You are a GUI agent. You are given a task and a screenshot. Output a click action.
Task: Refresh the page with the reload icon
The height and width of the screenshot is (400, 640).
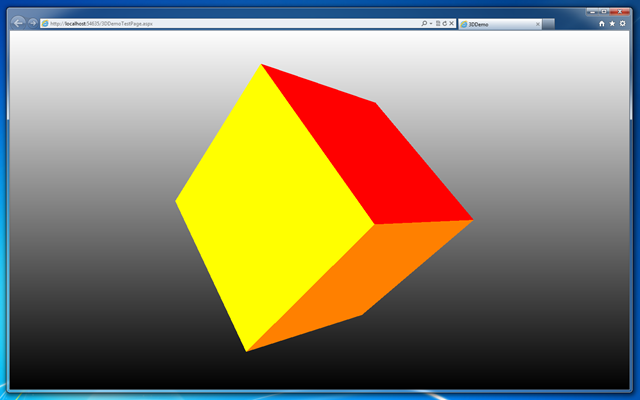click(x=444, y=24)
